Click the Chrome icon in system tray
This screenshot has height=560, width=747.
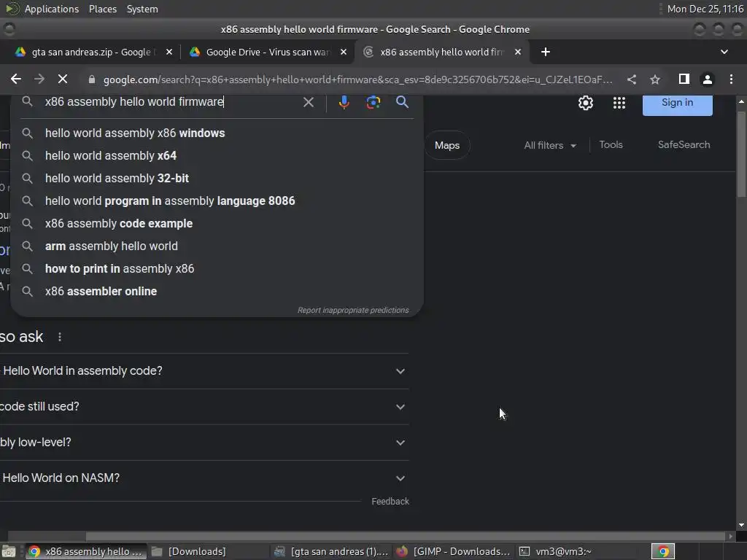(662, 551)
